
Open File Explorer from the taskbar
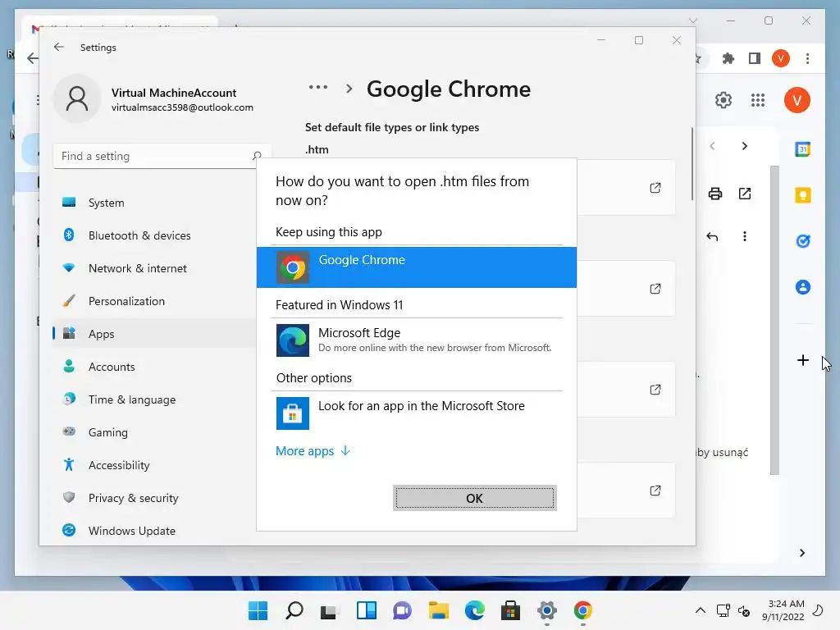pyautogui.click(x=438, y=610)
